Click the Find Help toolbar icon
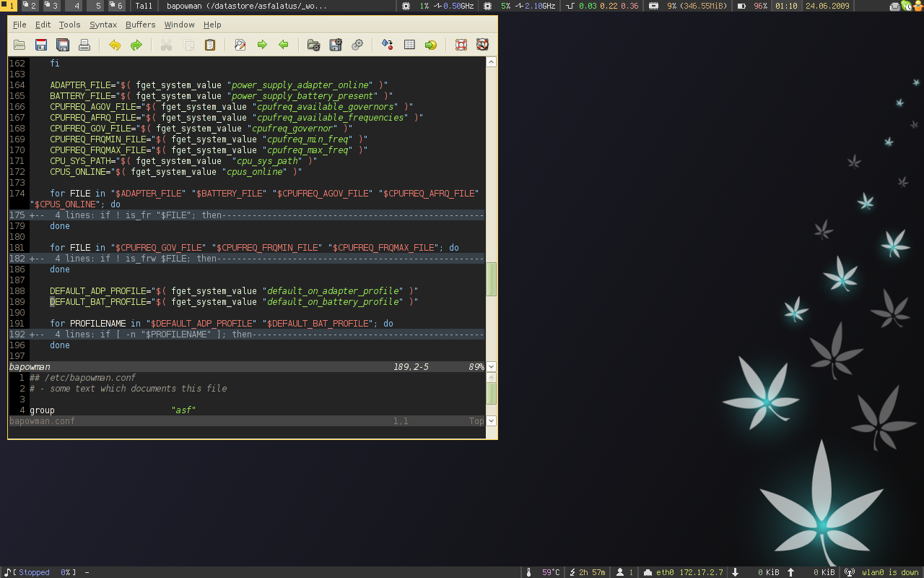Viewport: 924px width, 578px height. pos(483,45)
